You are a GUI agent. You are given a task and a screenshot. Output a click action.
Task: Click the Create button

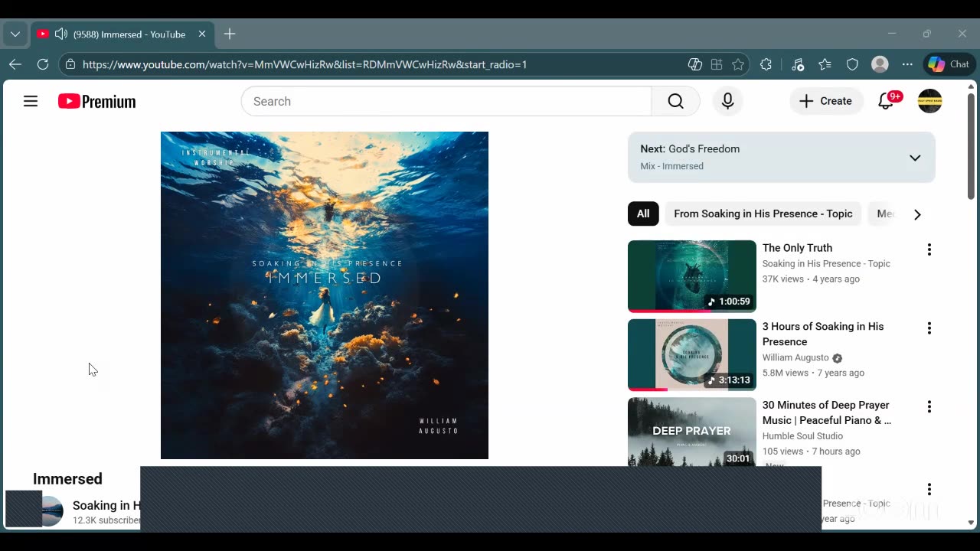tap(826, 101)
